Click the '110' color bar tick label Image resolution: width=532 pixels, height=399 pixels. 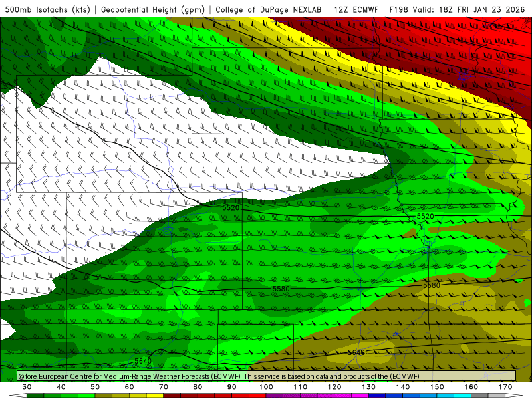tap(301, 387)
